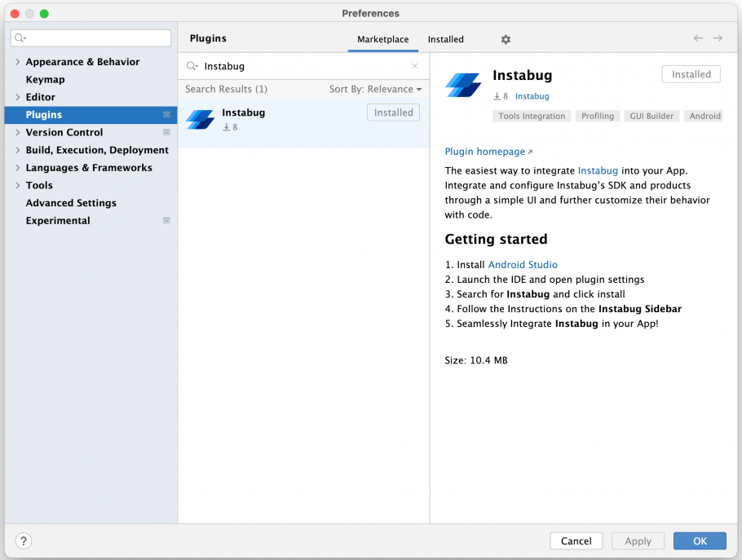Click the back navigation arrow
This screenshot has width=742, height=560.
(x=698, y=38)
